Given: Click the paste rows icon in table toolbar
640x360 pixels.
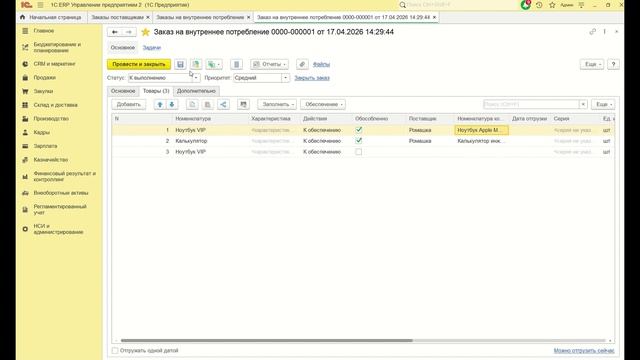Looking at the screenshot, I should click(207, 104).
